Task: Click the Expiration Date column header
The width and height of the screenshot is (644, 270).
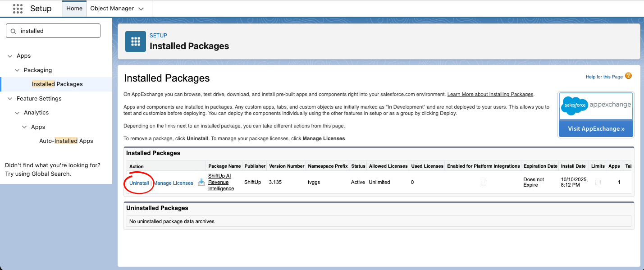Action: (540, 166)
